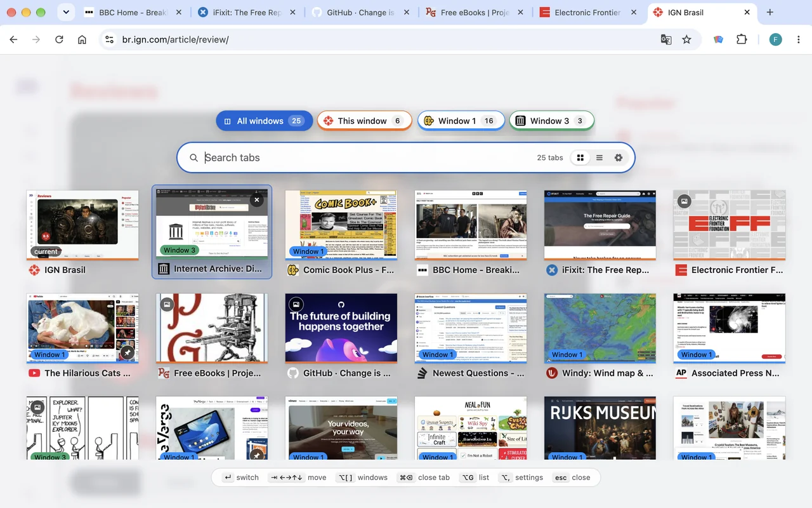Switch to grid view layout
Screen dimensions: 812x508
[580, 157]
